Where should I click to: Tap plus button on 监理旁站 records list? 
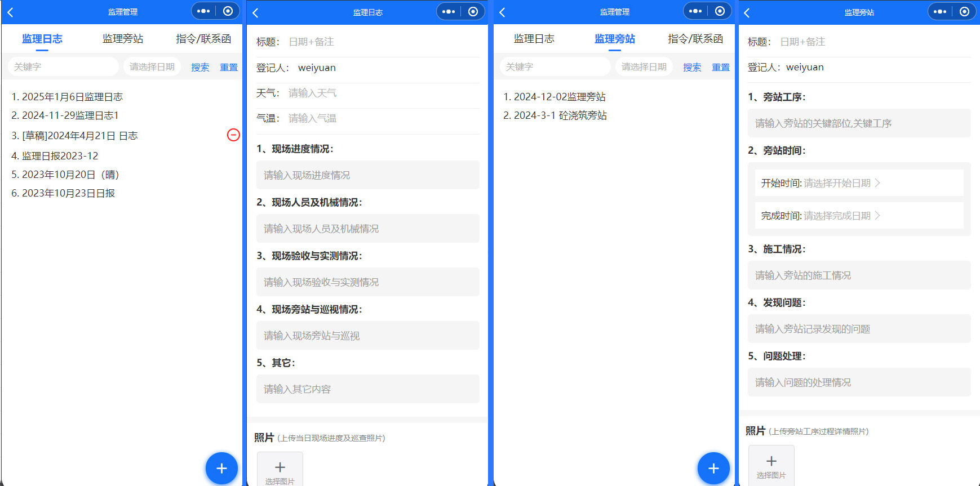pos(713,468)
